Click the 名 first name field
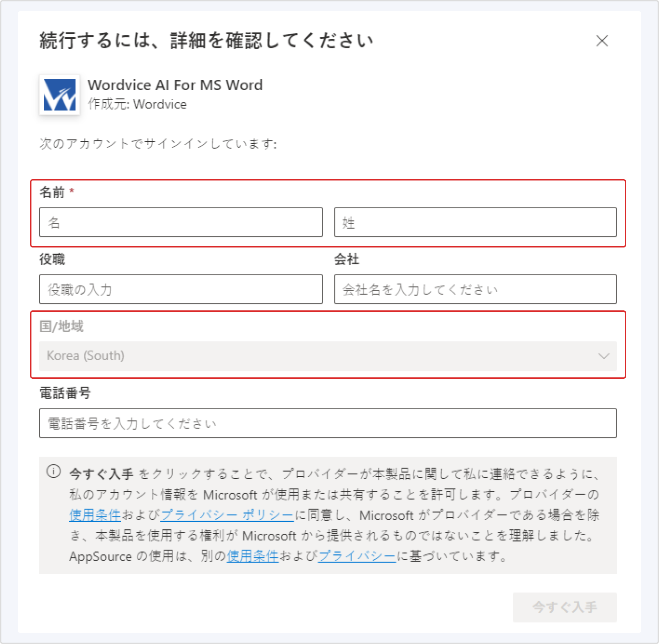Image resolution: width=659 pixels, height=644 pixels. click(180, 222)
